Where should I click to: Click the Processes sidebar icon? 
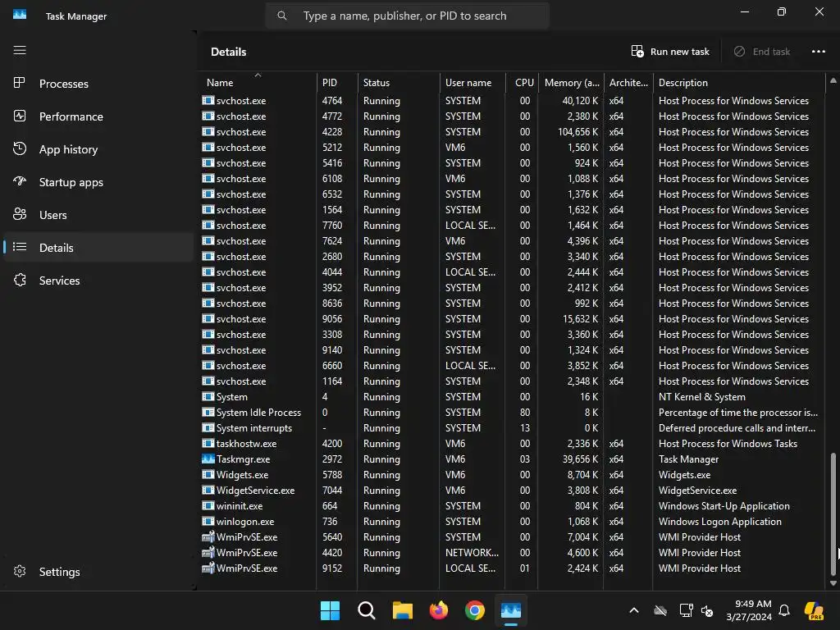coord(20,83)
